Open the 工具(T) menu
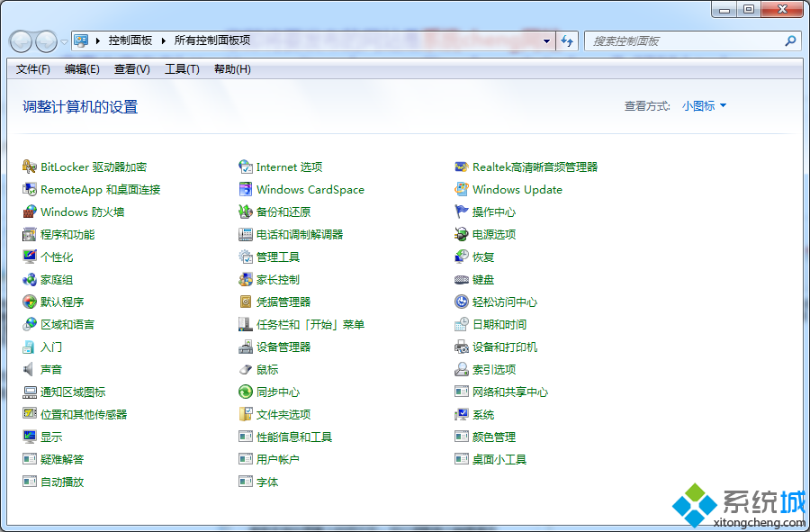The width and height of the screenshot is (810, 532). click(x=182, y=69)
